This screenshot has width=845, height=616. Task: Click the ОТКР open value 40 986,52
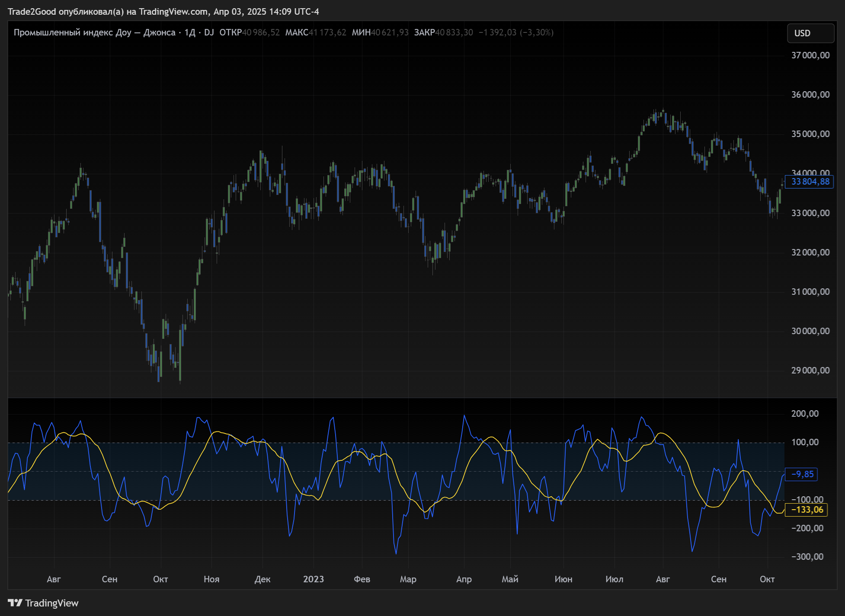tap(261, 32)
